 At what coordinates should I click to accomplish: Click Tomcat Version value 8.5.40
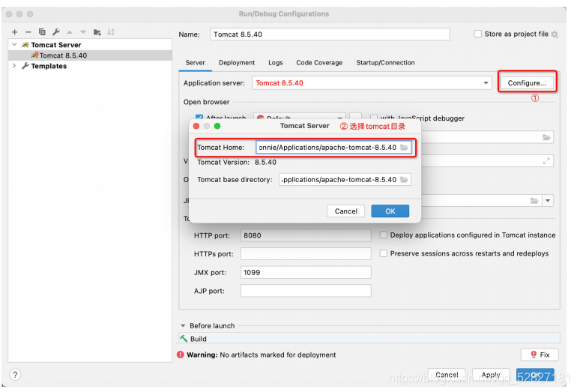tap(265, 163)
